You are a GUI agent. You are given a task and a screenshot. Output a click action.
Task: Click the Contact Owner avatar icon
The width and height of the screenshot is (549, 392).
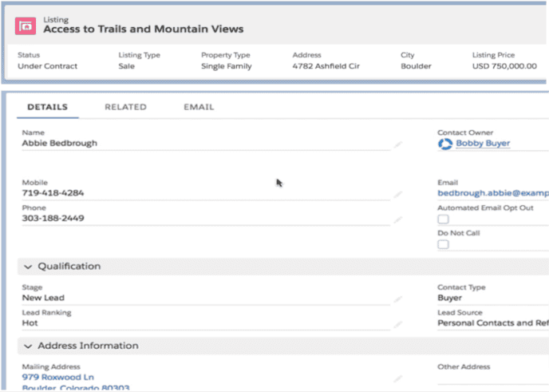444,144
